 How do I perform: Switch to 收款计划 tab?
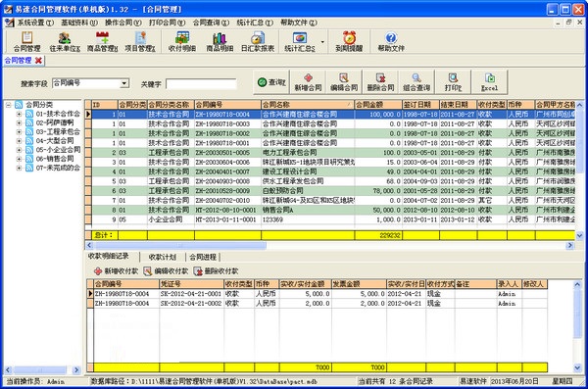click(x=163, y=257)
